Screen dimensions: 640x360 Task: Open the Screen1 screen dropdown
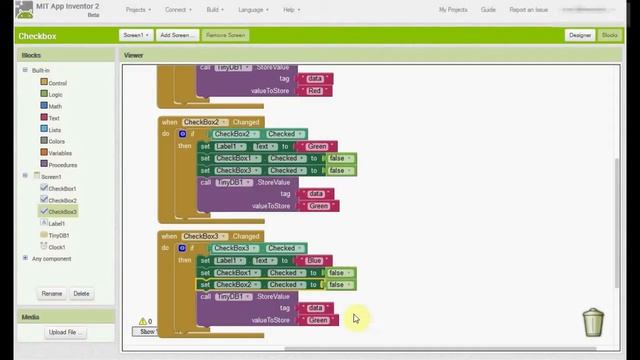136,35
